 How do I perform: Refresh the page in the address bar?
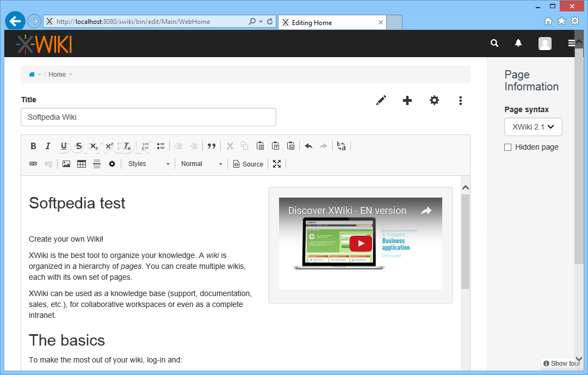click(x=270, y=21)
